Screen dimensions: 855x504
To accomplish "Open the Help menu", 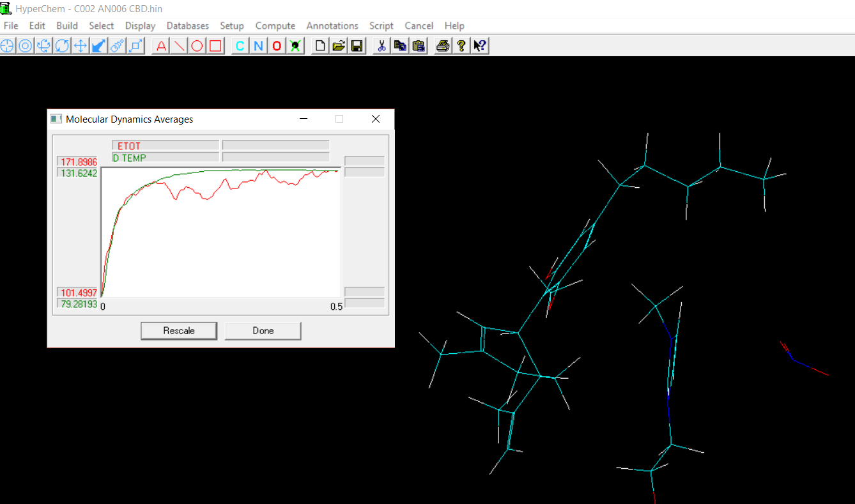I will click(454, 26).
